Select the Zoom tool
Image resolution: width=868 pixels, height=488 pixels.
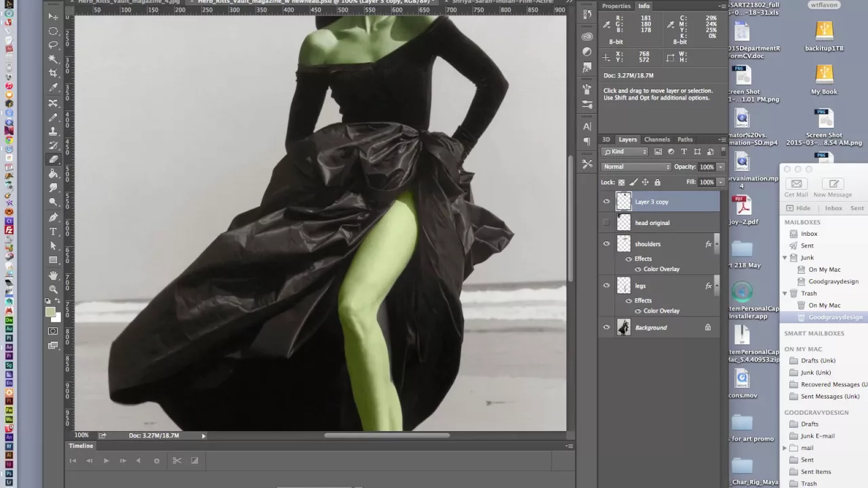(53, 289)
